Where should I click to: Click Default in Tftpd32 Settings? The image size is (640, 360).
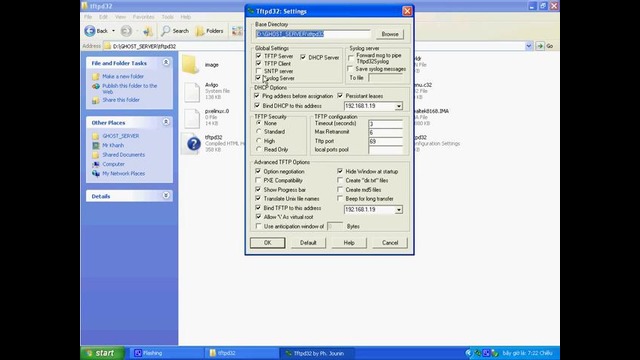[x=308, y=243]
